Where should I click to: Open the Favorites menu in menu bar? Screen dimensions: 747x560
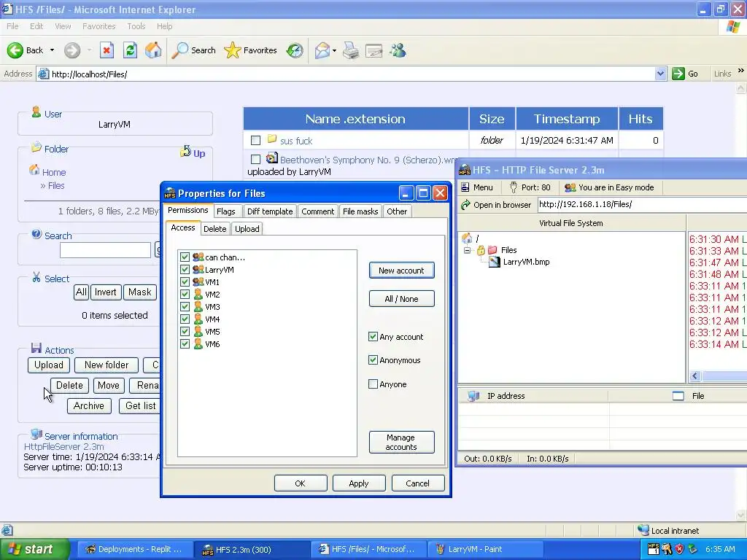point(98,26)
